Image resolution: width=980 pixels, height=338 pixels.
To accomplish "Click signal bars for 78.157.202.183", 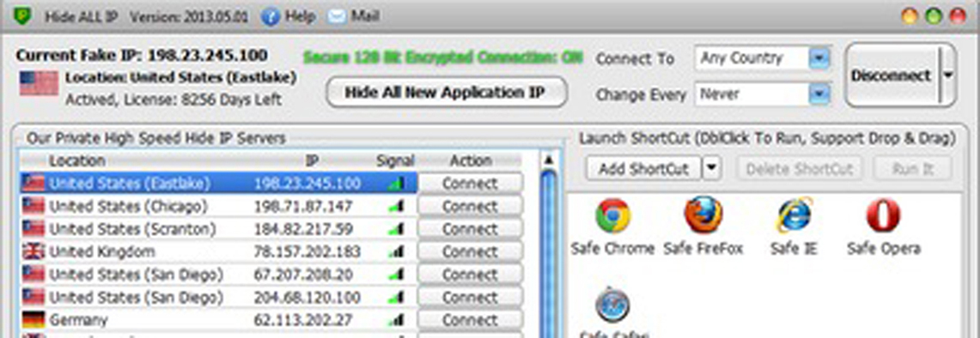I will pos(396,251).
